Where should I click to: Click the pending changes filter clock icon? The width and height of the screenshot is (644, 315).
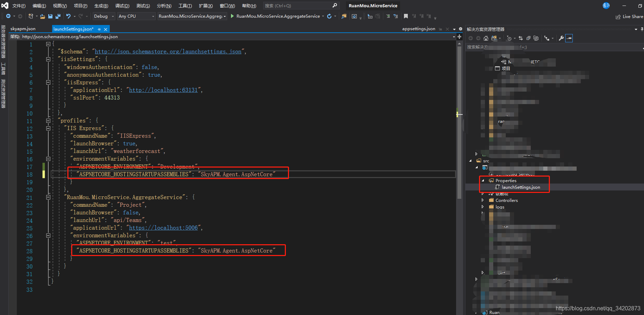click(509, 38)
